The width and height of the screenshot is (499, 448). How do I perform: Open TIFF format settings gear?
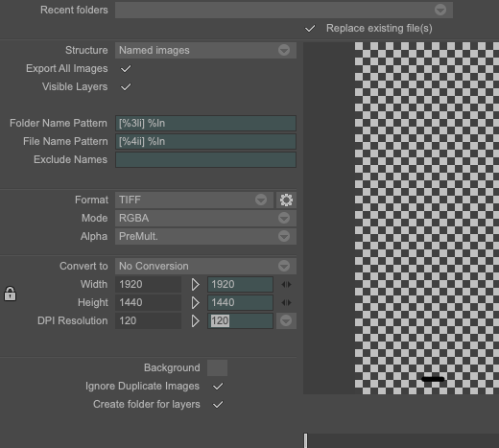(x=286, y=200)
